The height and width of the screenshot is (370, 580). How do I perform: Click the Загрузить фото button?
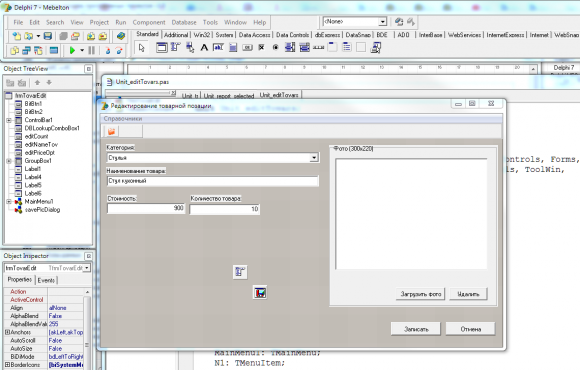tap(421, 294)
